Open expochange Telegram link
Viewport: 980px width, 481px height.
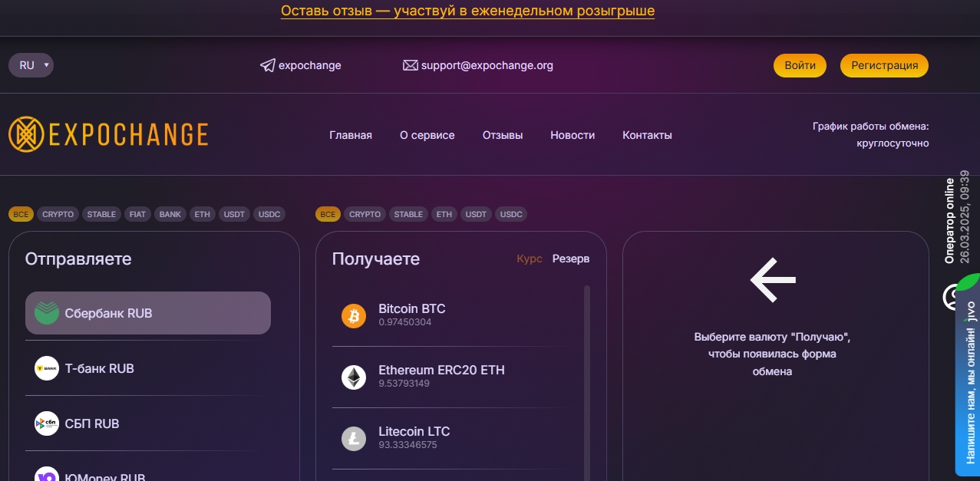click(310, 65)
